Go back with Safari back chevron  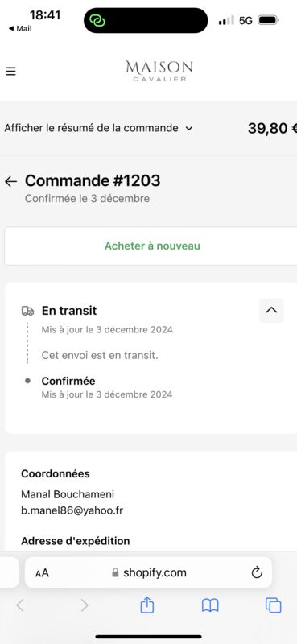click(x=20, y=605)
